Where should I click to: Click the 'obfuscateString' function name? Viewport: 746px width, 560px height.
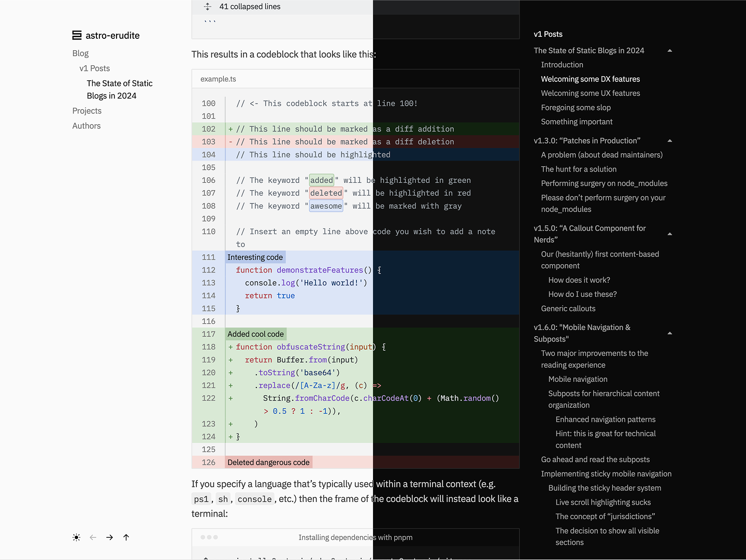coord(311,347)
